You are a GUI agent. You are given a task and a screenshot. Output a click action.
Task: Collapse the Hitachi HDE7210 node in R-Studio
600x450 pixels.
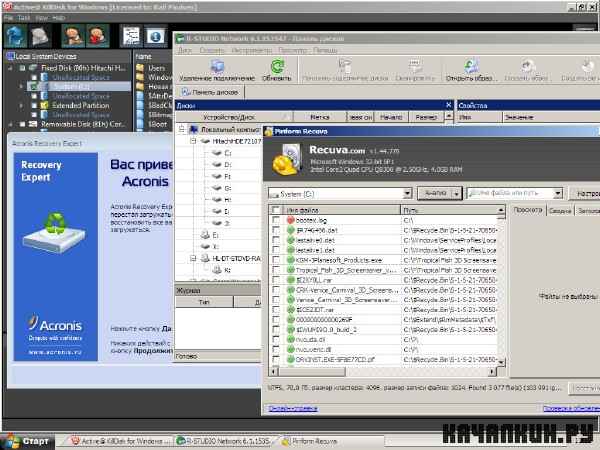[x=193, y=141]
